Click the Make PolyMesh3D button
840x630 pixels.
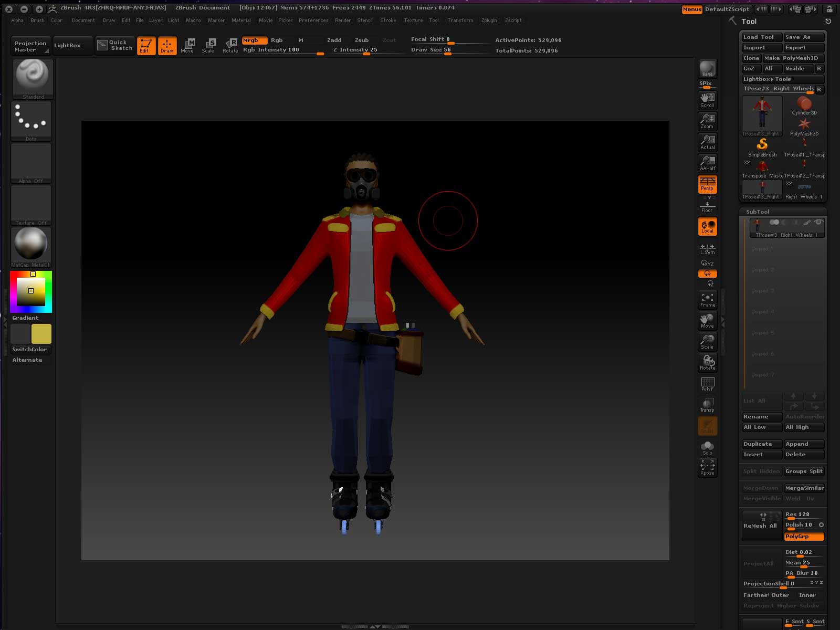click(x=793, y=58)
